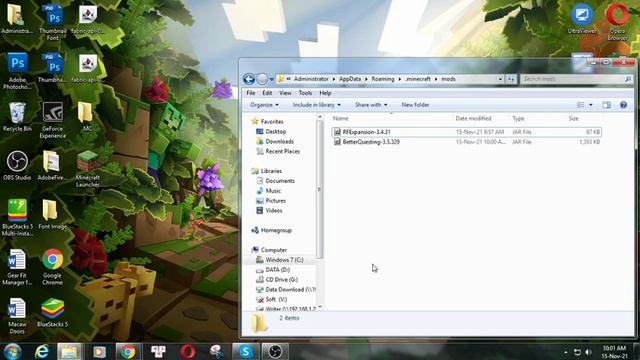640x360 pixels.
Task: Click inside the Search mods field
Action: pos(573,79)
